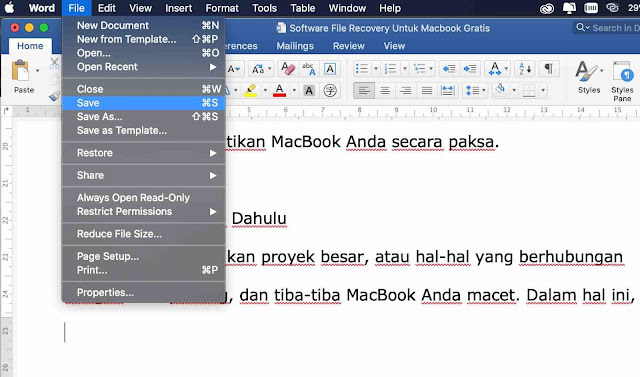Open the Styles gallery button
This screenshot has height=377, width=640.
589,78
